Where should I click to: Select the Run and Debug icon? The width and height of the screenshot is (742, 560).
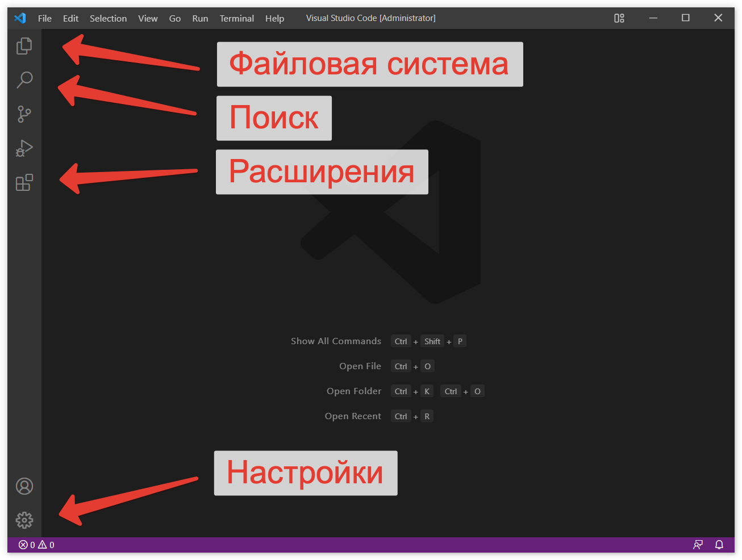point(24,148)
